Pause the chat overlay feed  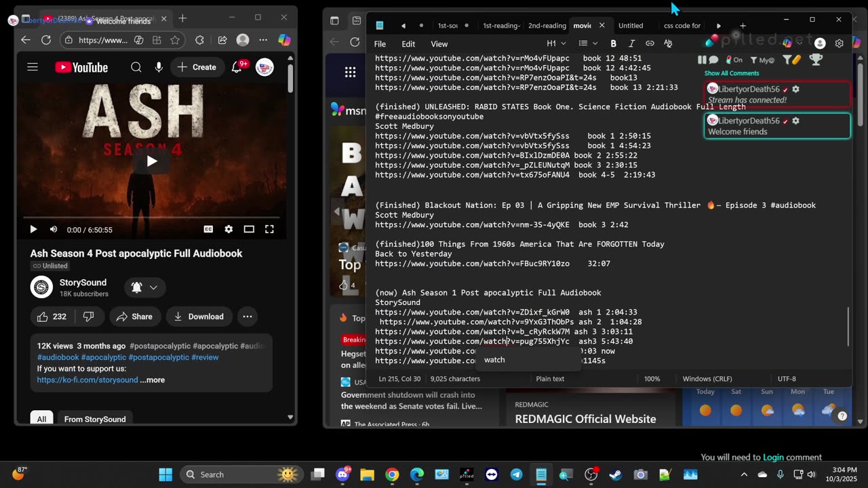[702, 60]
